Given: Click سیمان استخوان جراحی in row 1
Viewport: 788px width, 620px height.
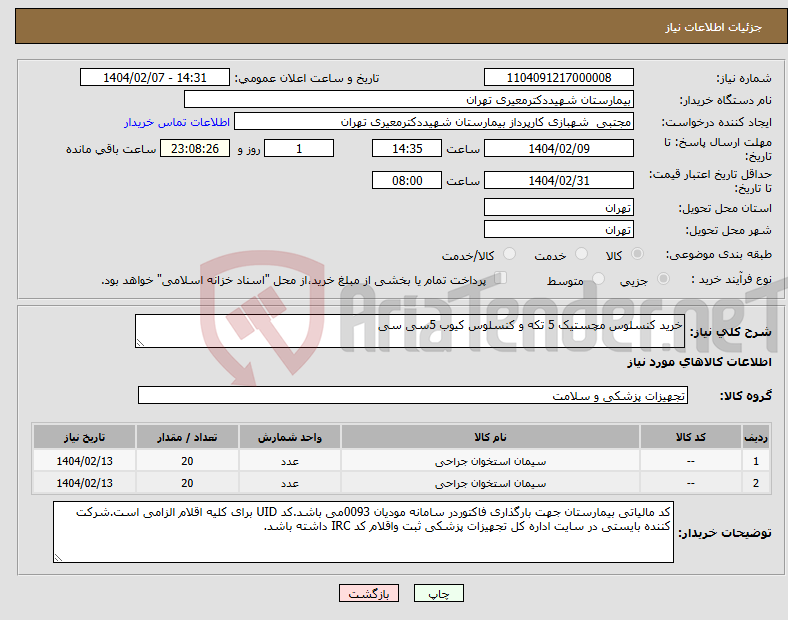Looking at the screenshot, I should pyautogui.click(x=490, y=461).
